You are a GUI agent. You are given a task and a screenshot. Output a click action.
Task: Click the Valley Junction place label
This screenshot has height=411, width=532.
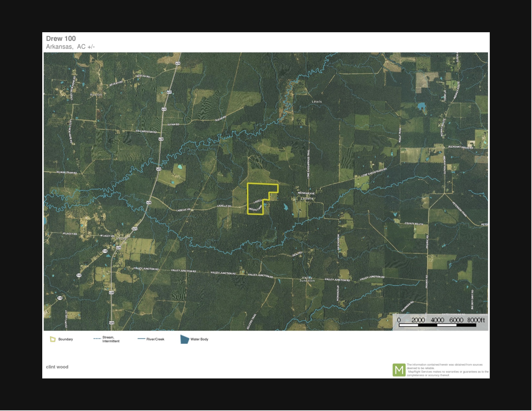click(x=307, y=279)
